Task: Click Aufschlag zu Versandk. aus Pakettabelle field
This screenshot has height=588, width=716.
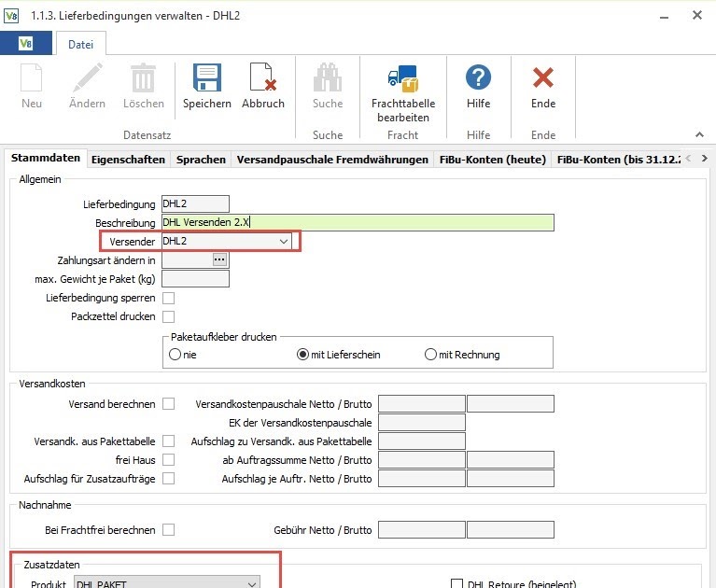Action: point(421,441)
